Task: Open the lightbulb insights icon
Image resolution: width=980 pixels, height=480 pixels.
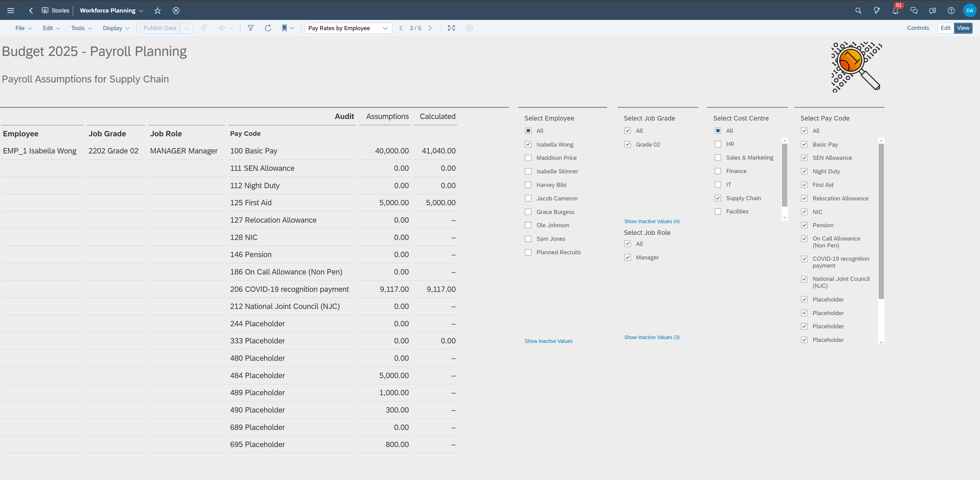Action: (877, 11)
